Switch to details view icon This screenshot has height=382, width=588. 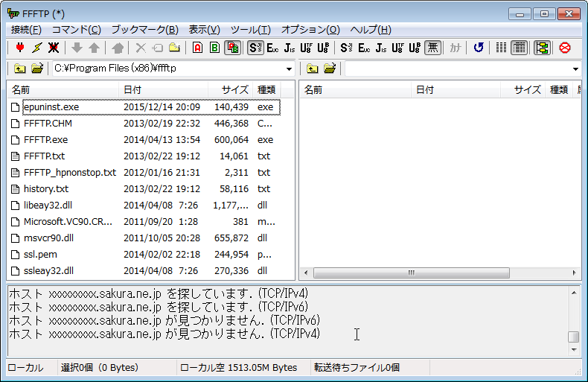point(519,48)
